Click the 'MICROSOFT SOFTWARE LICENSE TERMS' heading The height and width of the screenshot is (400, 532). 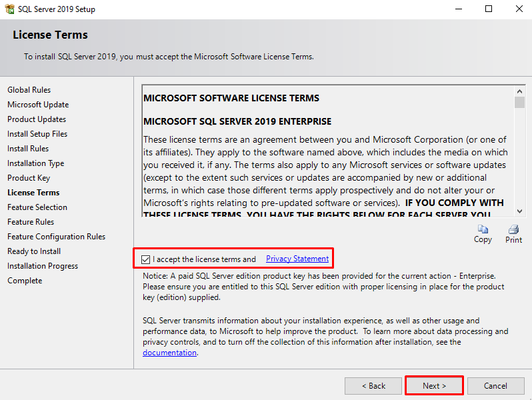click(231, 98)
